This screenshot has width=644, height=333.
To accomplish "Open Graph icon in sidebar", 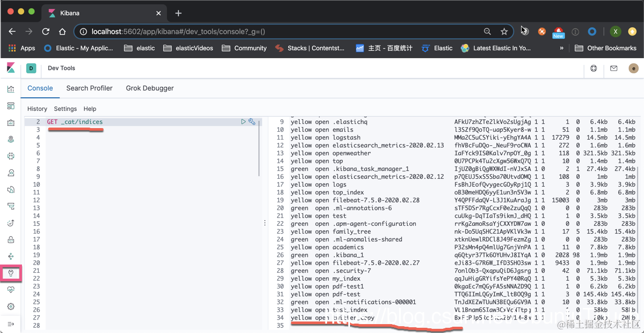I will coord(10,257).
